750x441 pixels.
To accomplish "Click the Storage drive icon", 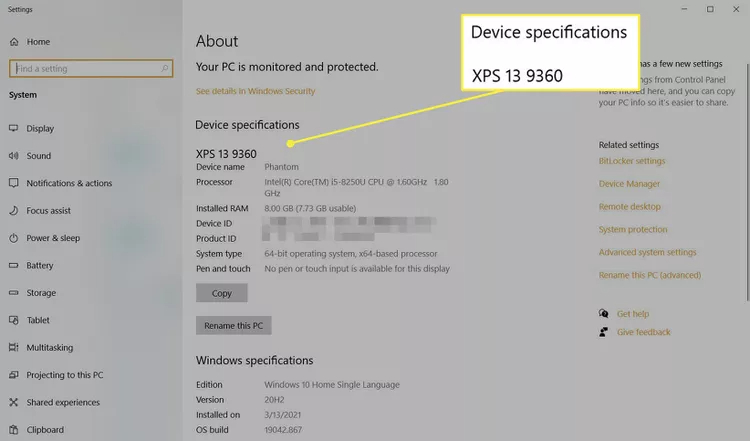I will click(x=14, y=293).
